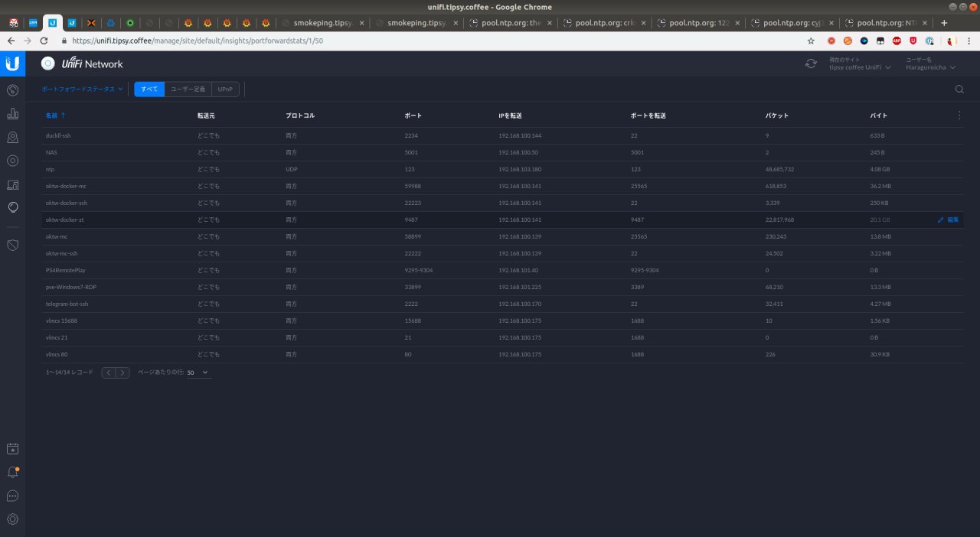Image resolution: width=980 pixels, height=537 pixels.
Task: Open the ポートフォワードステータス dropdown
Action: tap(82, 89)
